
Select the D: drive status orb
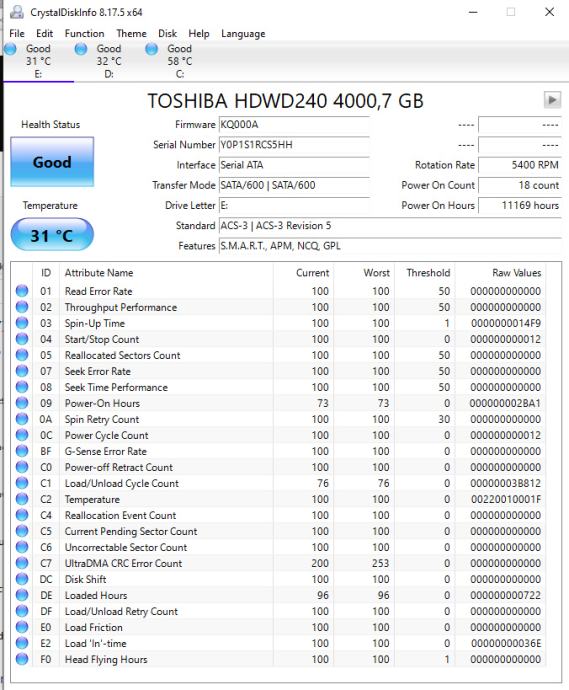tap(81, 49)
